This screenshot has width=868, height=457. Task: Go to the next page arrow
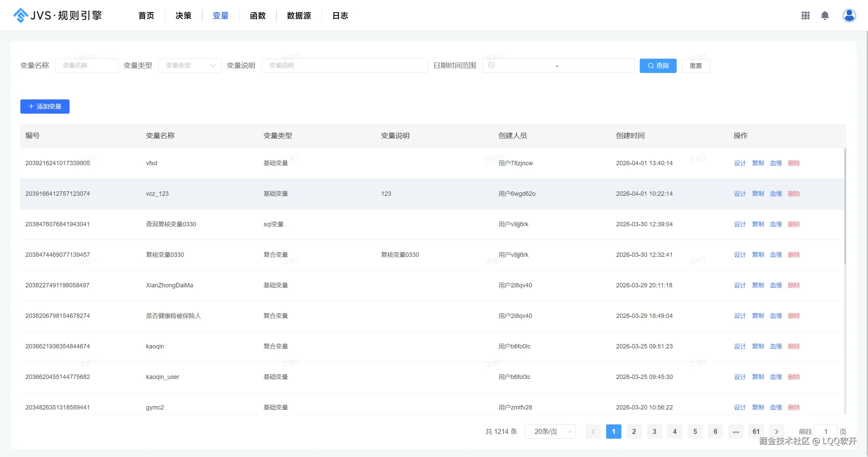[x=776, y=432]
